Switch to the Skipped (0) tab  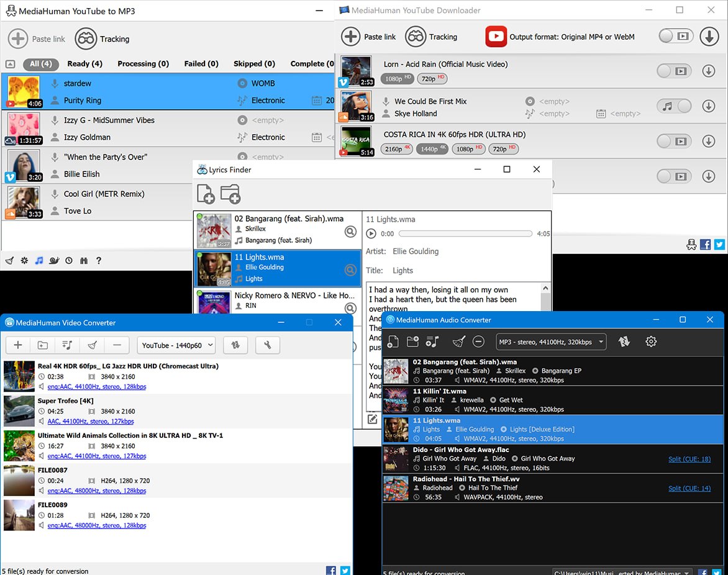click(254, 64)
